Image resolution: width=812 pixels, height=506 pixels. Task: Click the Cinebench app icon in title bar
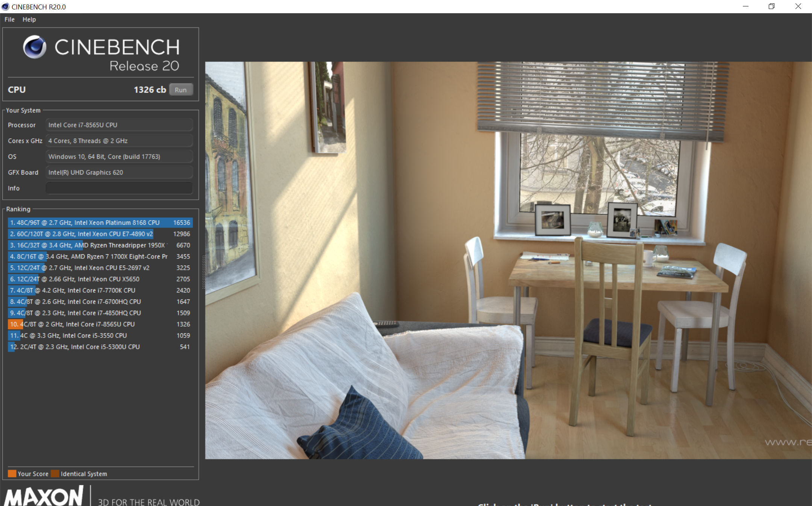click(x=5, y=7)
